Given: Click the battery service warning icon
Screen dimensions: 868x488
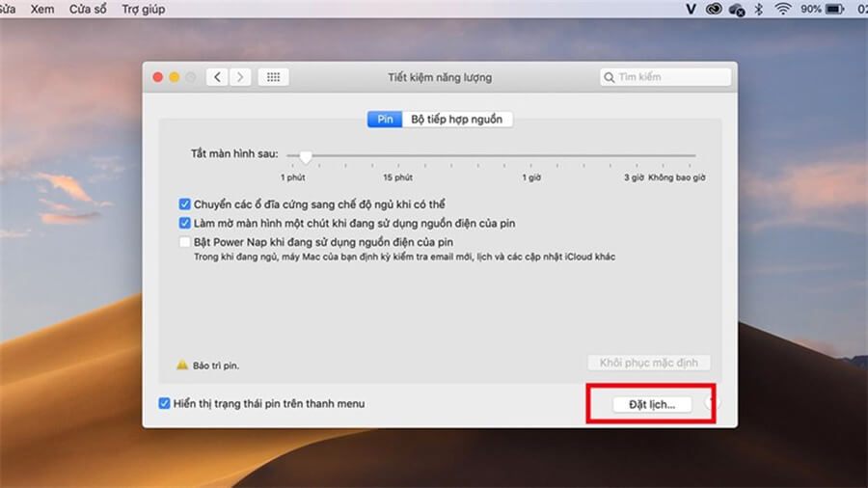Looking at the screenshot, I should pyautogui.click(x=182, y=365).
